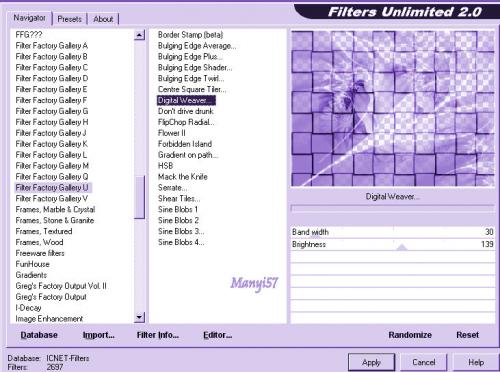Select the Navigator tab
The image size is (500, 372).
click(x=29, y=18)
